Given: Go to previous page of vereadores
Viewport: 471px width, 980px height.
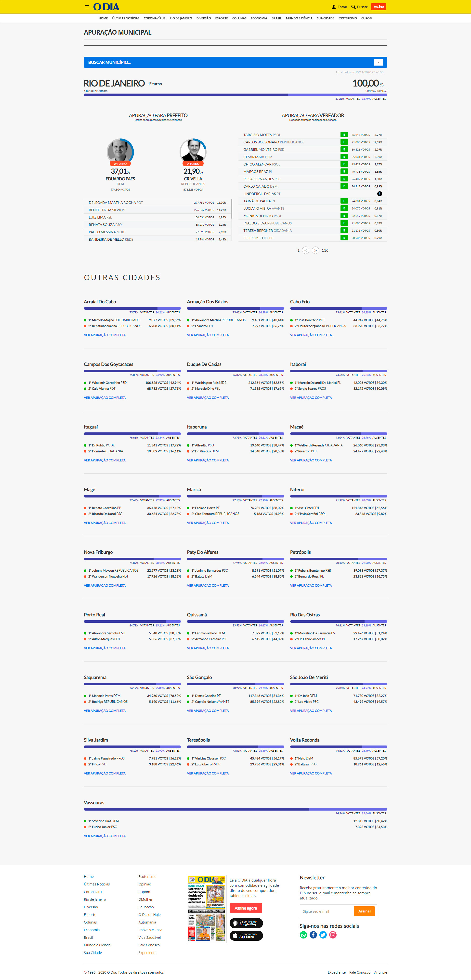Looking at the screenshot, I should (305, 250).
